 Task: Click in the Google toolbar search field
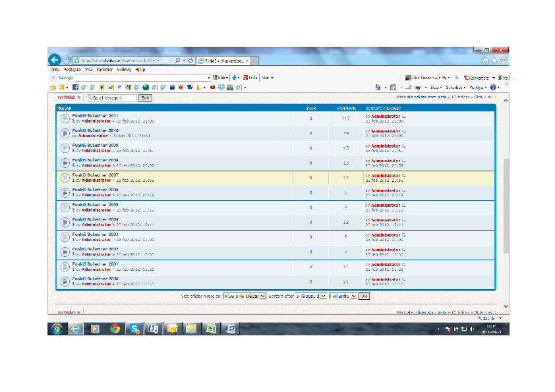click(141, 78)
